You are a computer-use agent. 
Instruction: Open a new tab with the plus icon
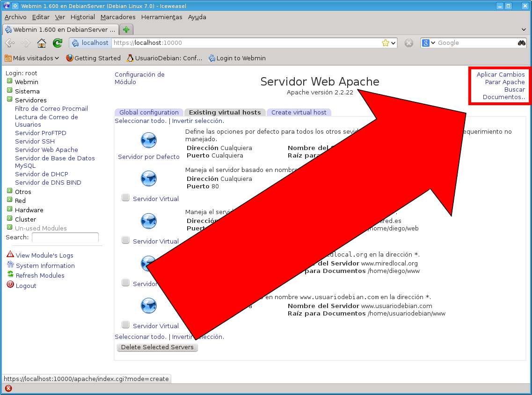pos(126,29)
